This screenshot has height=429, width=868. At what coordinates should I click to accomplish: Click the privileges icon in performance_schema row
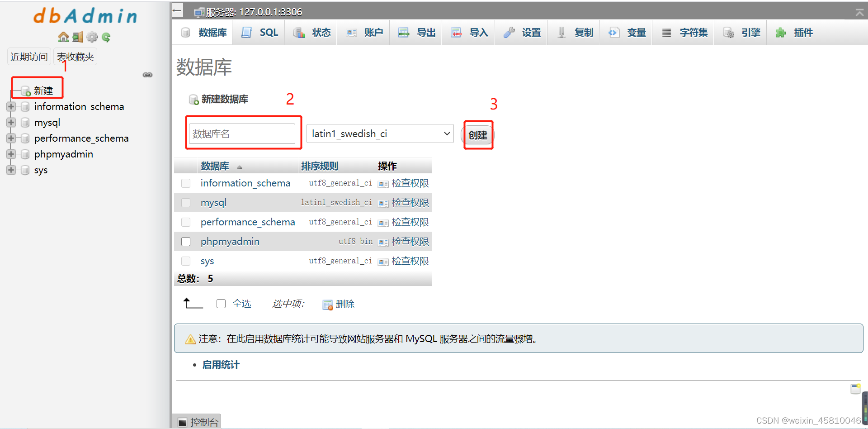pyautogui.click(x=383, y=223)
